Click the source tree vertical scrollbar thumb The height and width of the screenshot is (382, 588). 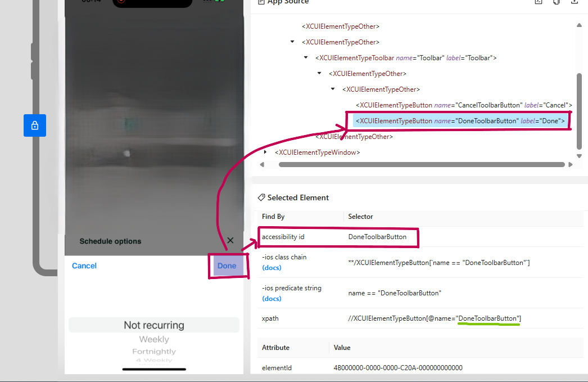tap(580, 111)
